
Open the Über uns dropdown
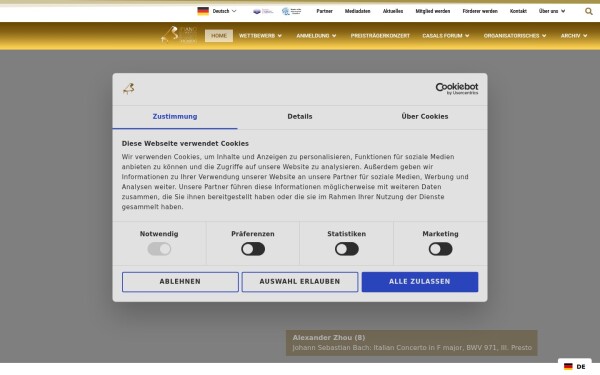[x=552, y=11]
